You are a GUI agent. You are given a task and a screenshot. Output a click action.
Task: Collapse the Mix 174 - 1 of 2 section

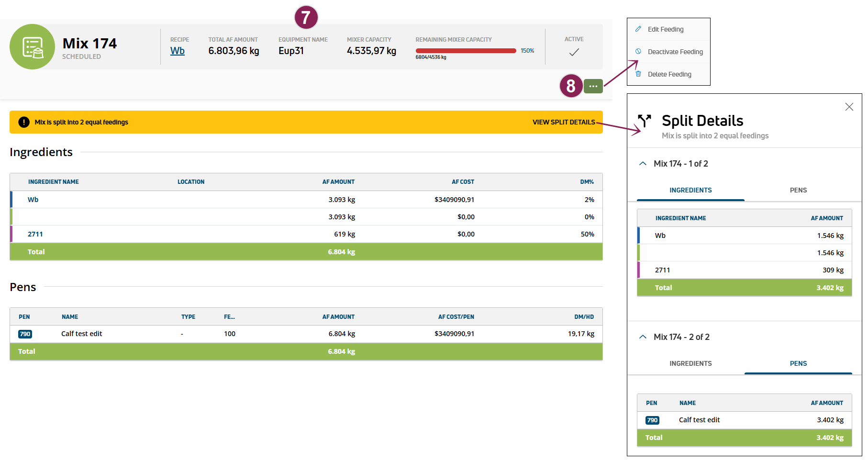[x=643, y=164]
